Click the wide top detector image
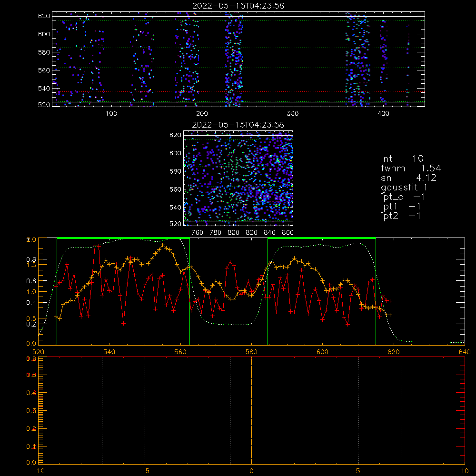The image size is (476, 476). click(238, 59)
